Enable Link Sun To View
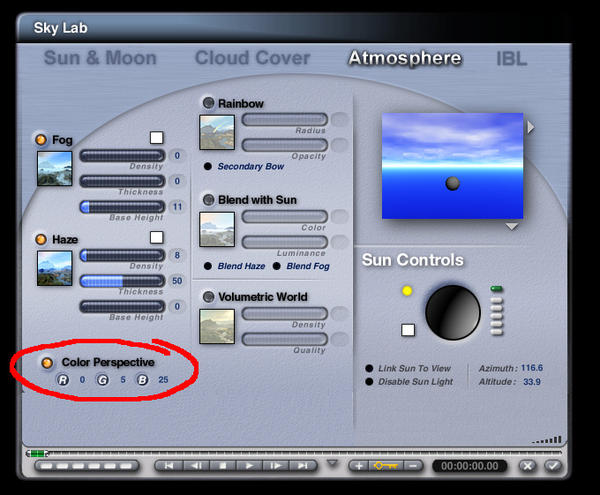Screen dimensions: 600x495 click(369, 368)
